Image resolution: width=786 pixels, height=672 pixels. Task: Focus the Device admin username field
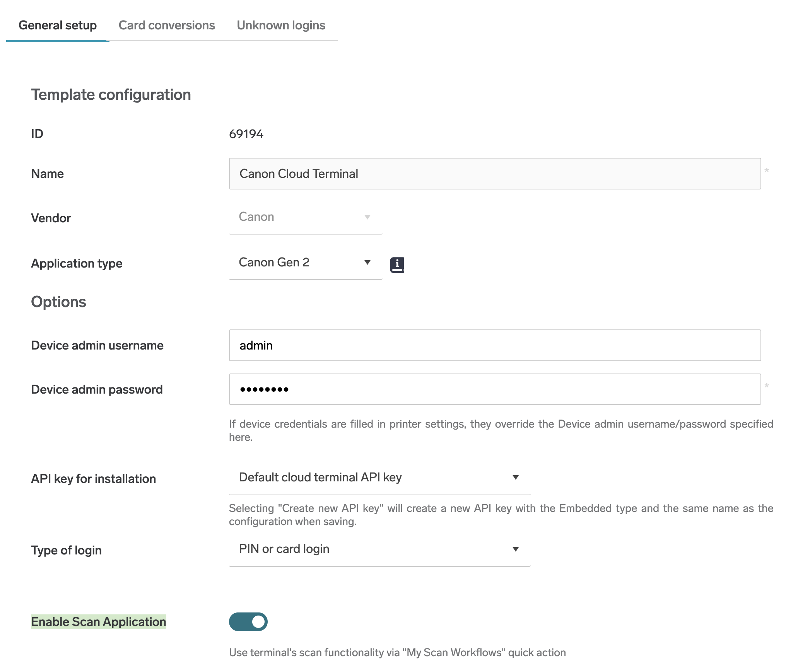495,345
